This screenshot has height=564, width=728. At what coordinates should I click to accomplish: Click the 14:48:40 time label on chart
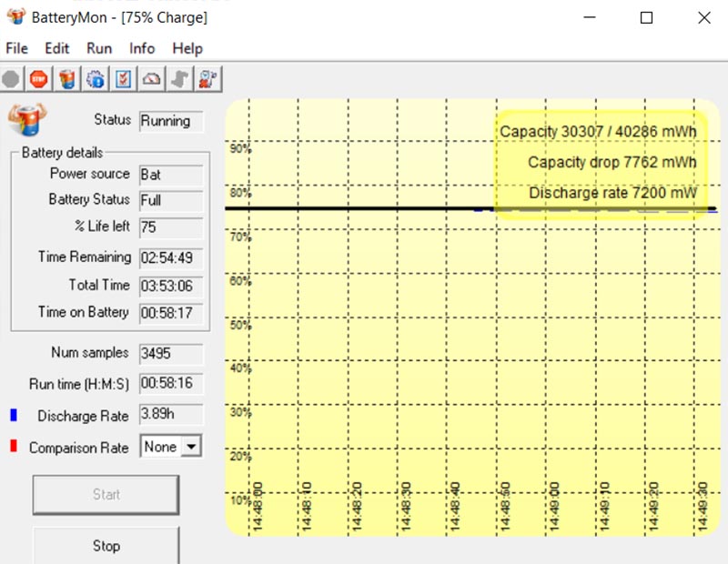(x=455, y=507)
